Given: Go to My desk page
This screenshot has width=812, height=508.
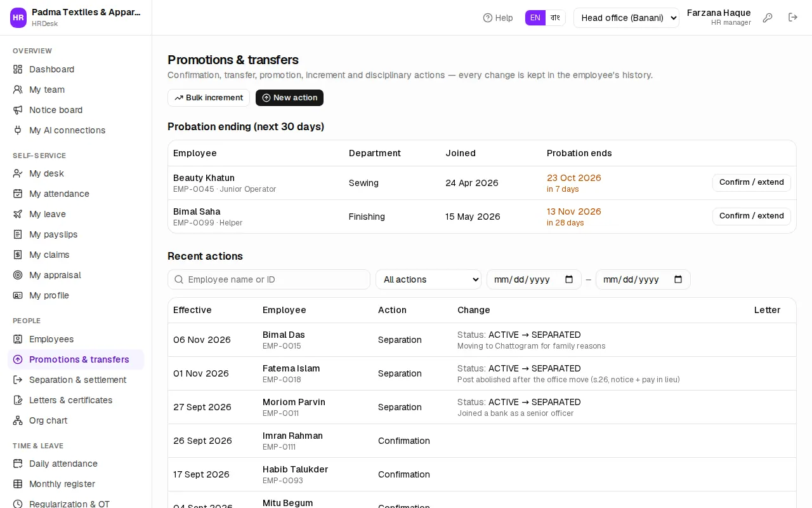Looking at the screenshot, I should tap(76, 173).
